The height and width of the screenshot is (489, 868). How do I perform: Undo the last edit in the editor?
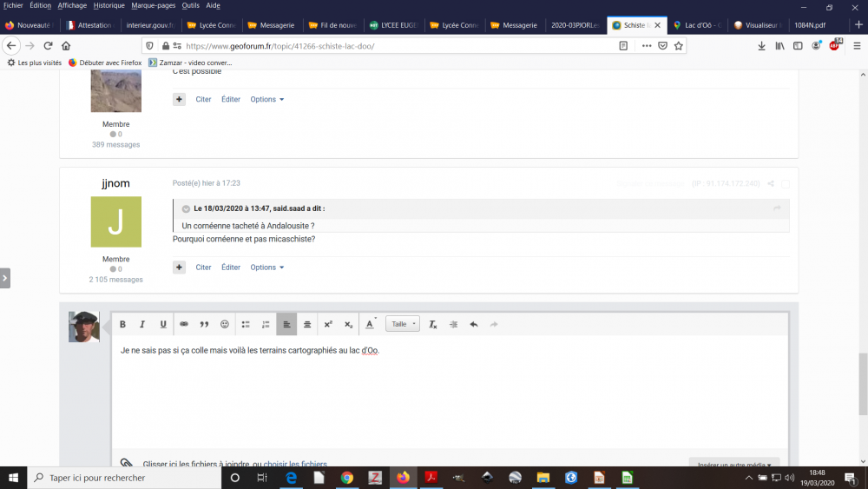coord(474,325)
